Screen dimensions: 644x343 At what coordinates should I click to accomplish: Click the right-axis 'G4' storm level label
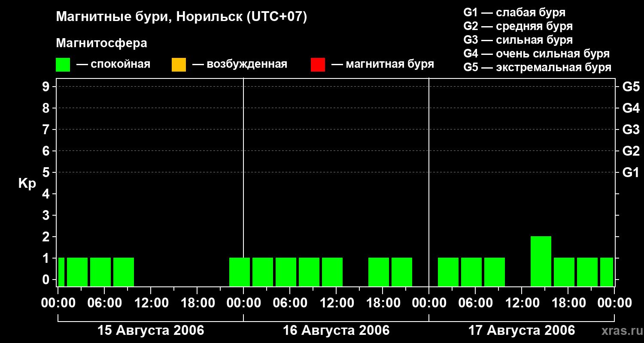pyautogui.click(x=631, y=108)
